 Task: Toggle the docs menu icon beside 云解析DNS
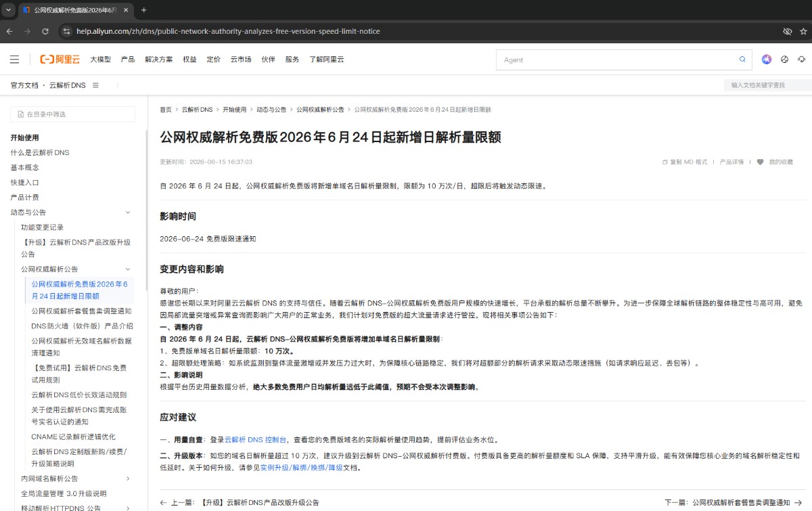pos(95,85)
